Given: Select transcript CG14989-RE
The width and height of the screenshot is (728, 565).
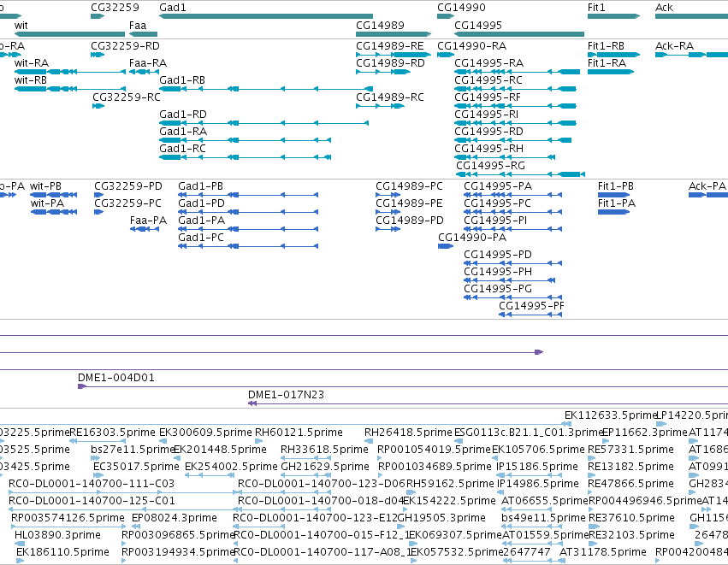Looking at the screenshot, I should click(x=394, y=55).
